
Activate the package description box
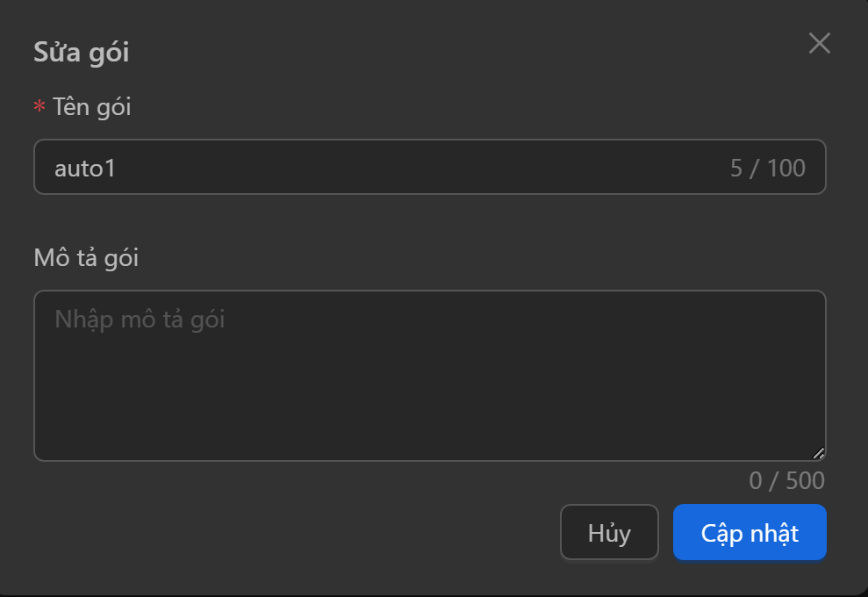[x=429, y=386]
